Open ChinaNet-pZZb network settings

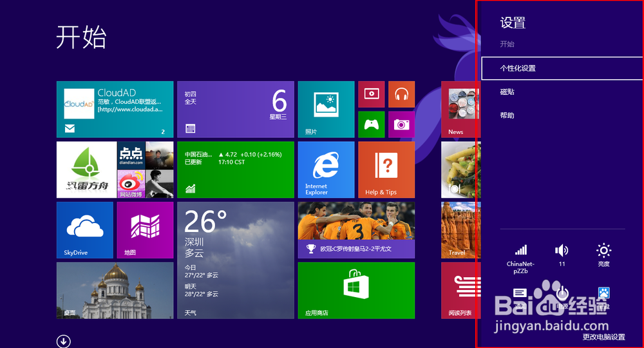(520, 258)
